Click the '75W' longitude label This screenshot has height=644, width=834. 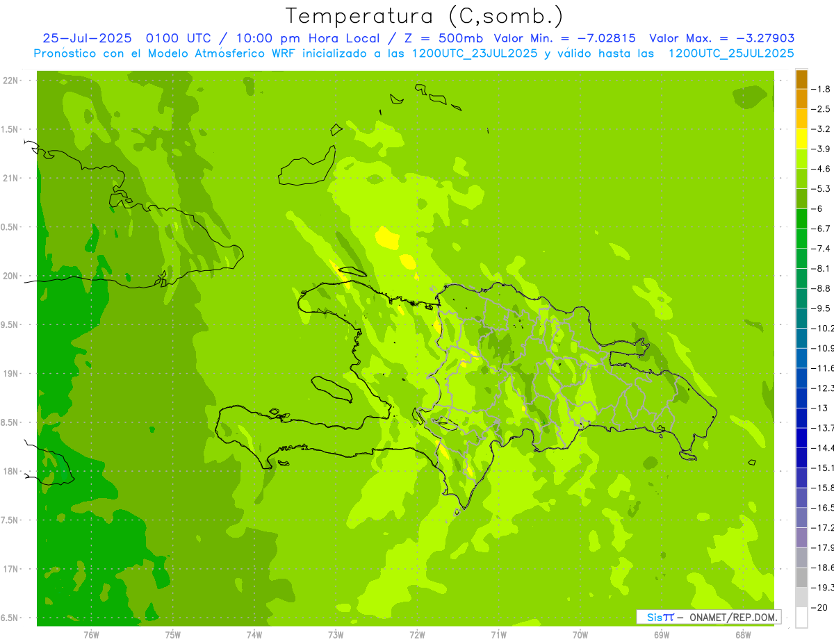tap(172, 634)
